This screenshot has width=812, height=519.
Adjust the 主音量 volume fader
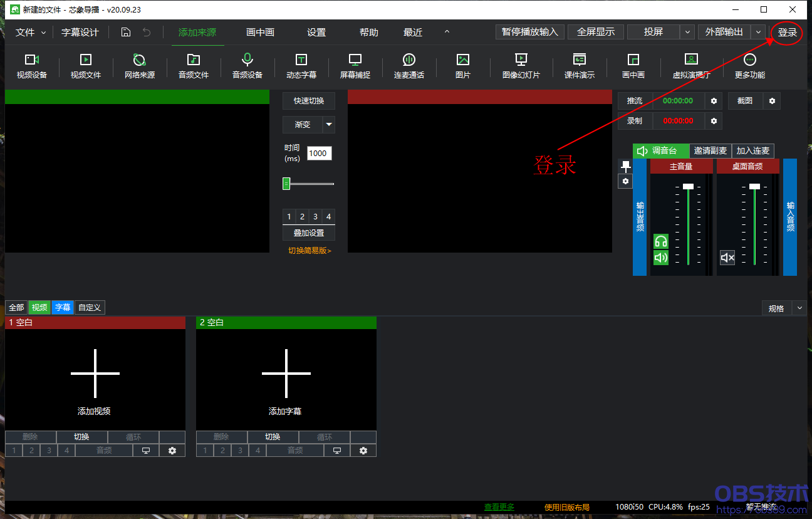tap(688, 186)
